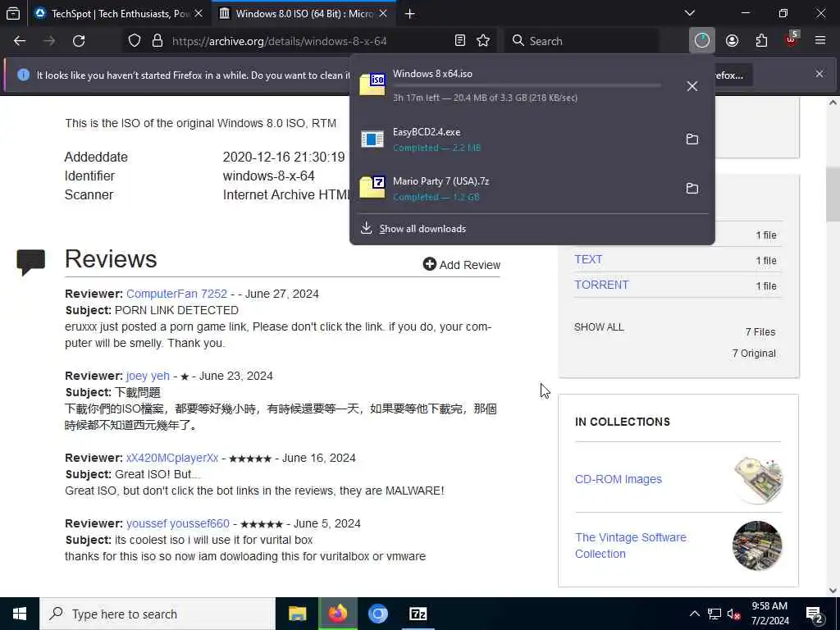
Task: Click the downloads progress toolbar icon
Action: coord(702,41)
